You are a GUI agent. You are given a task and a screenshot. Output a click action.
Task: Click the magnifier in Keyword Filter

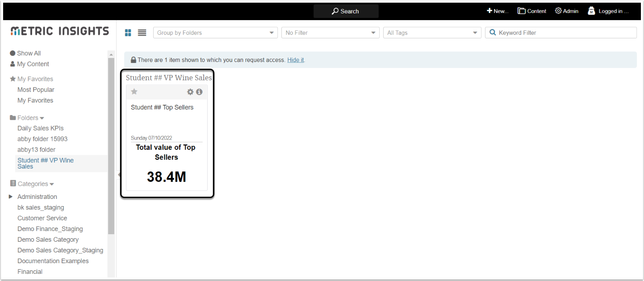493,33
